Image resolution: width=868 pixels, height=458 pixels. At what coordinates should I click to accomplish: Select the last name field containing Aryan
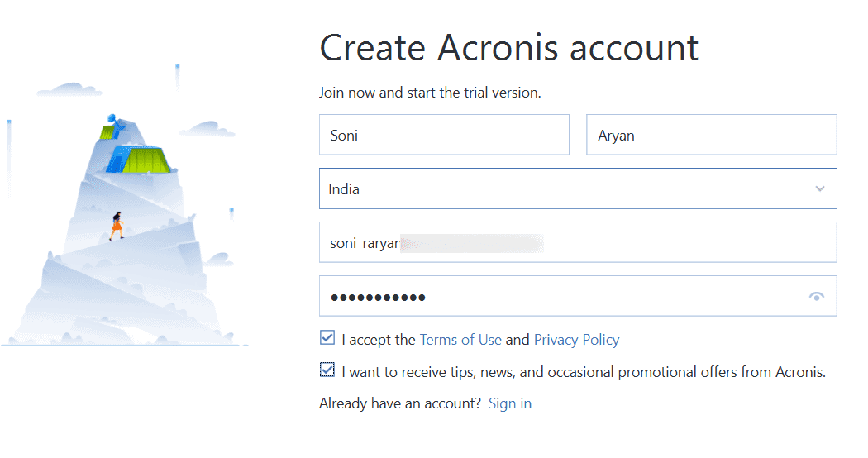[711, 135]
